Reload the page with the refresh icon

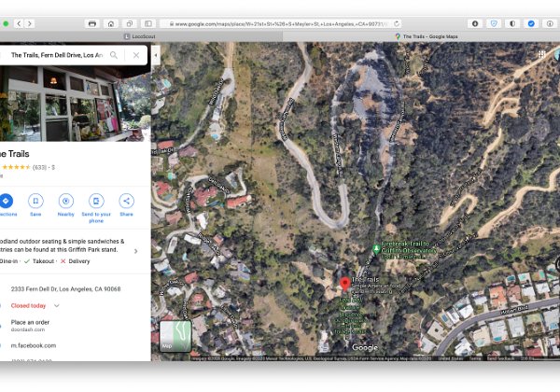point(397,24)
